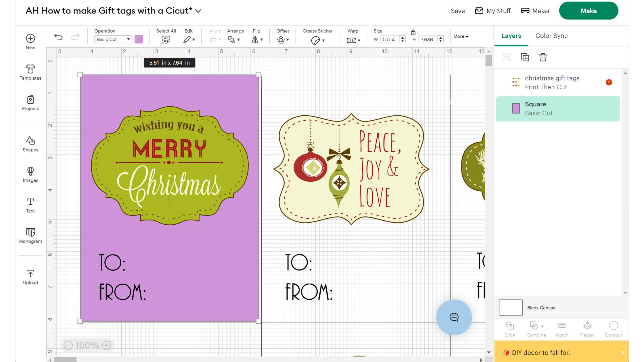Open the Images panel
Screen dimensions: 644x362
point(30,174)
